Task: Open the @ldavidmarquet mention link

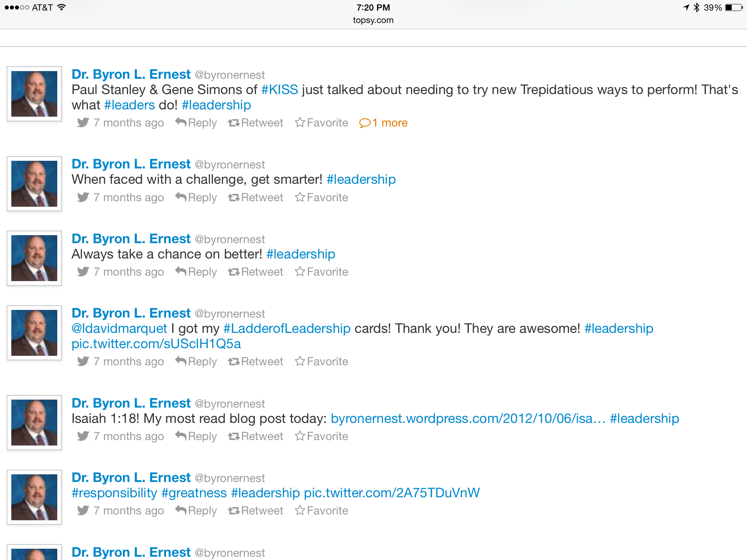Action: click(119, 328)
